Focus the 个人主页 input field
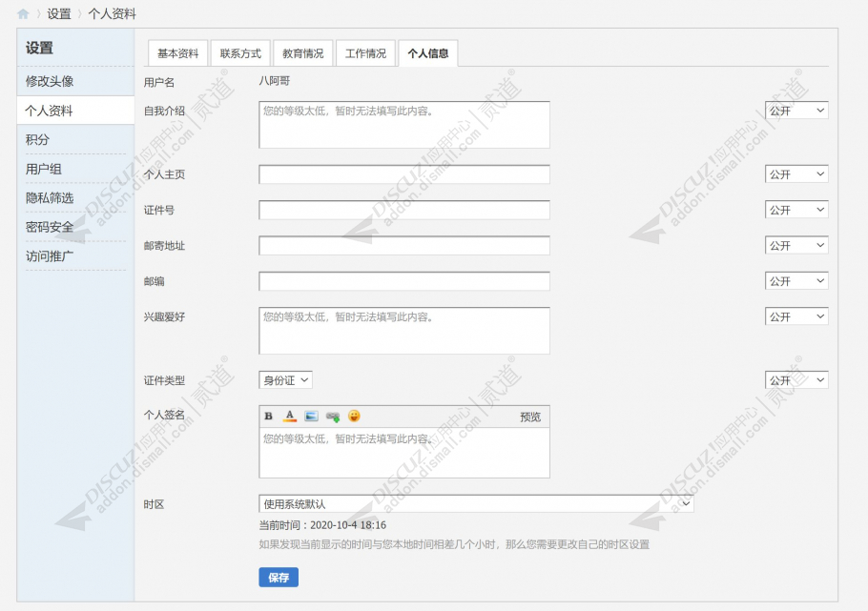Viewport: 868px width, 611px height. coord(404,174)
